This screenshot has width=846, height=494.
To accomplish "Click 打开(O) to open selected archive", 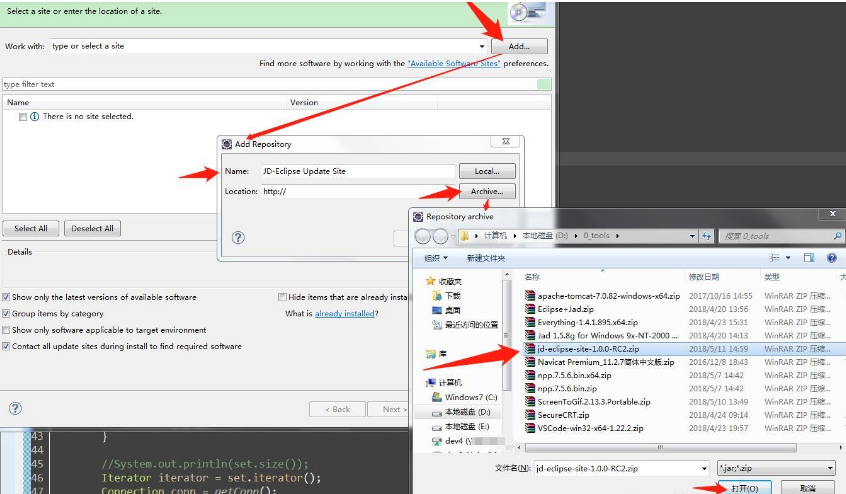I will [x=745, y=488].
